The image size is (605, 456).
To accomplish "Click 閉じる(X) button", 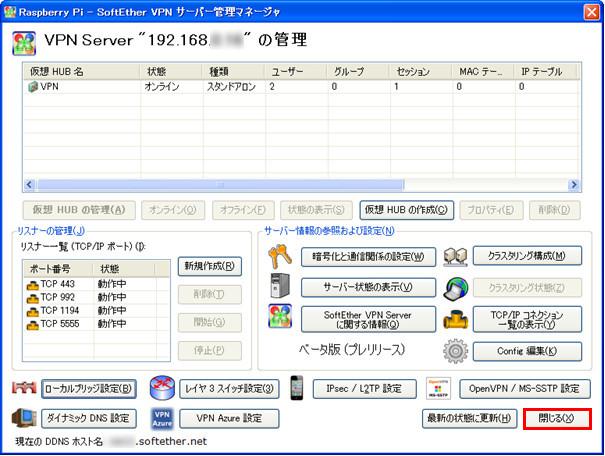I will [557, 419].
